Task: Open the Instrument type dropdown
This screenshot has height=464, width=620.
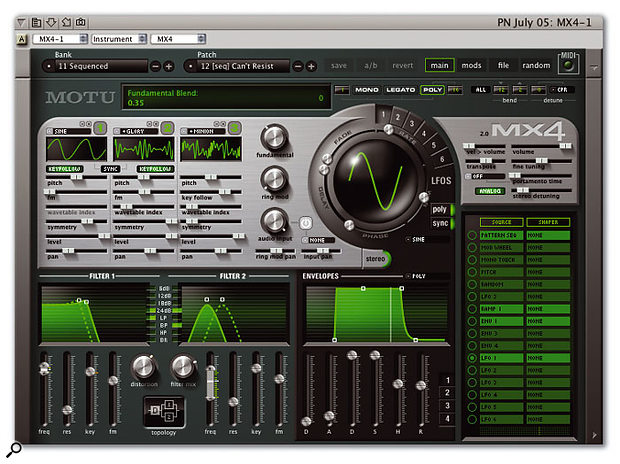Action: pos(119,39)
